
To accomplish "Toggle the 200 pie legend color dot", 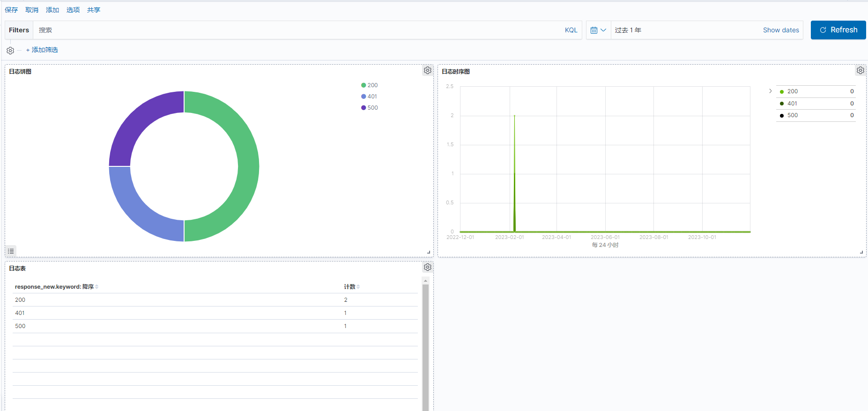I will pos(364,85).
